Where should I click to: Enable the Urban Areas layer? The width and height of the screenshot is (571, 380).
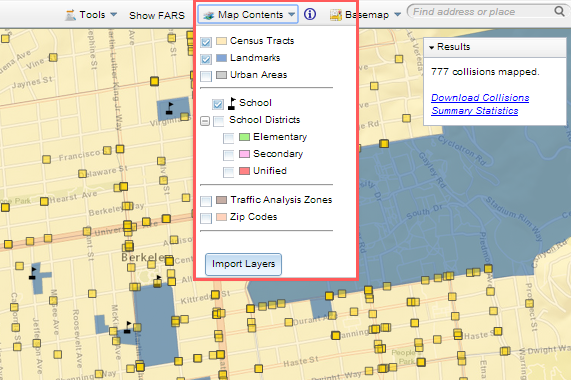[x=206, y=76]
